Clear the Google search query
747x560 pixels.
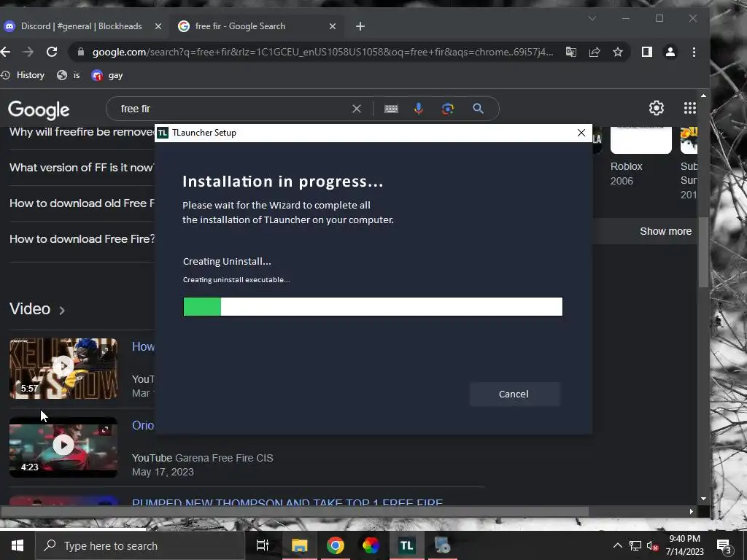coord(356,109)
